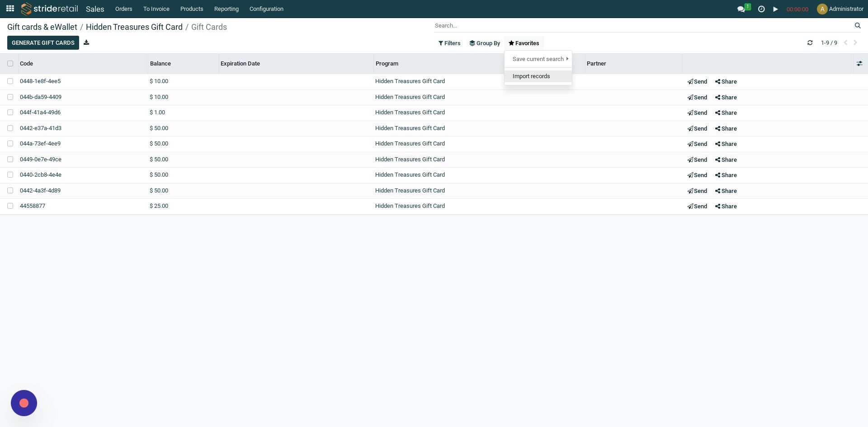Toggle the select-all header checkbox
Viewport: 868px width, 427px height.
[10, 64]
